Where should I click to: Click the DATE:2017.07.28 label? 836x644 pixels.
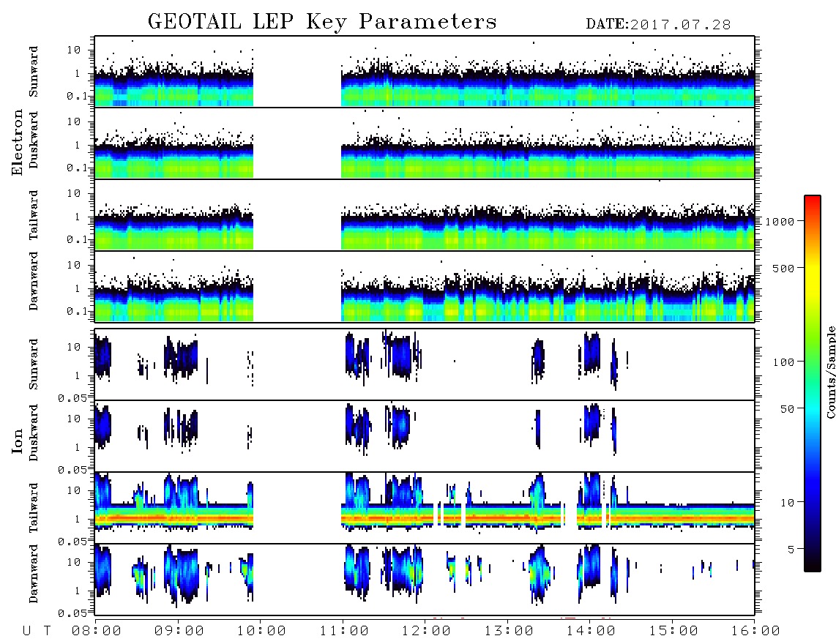pyautogui.click(x=658, y=24)
